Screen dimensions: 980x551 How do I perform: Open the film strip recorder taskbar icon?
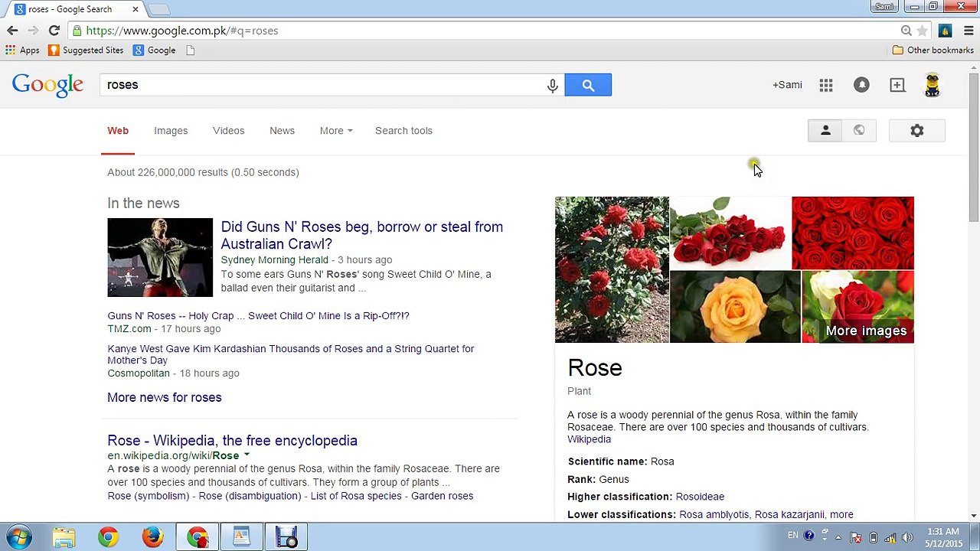pos(286,537)
